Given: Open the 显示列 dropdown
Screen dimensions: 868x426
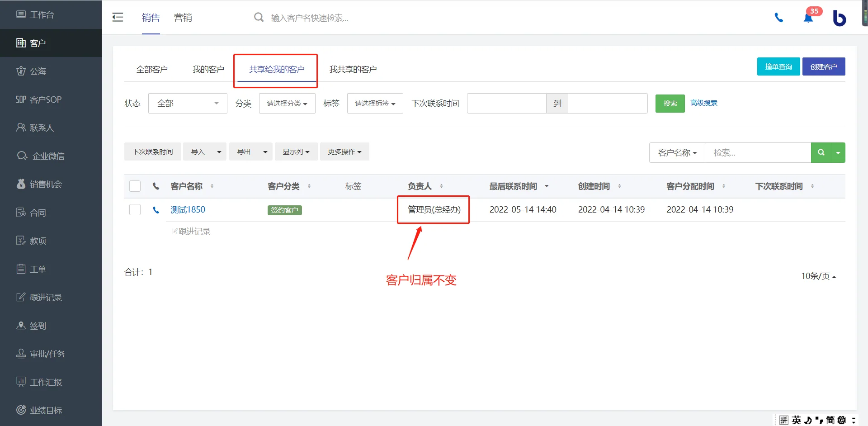Looking at the screenshot, I should [x=296, y=151].
